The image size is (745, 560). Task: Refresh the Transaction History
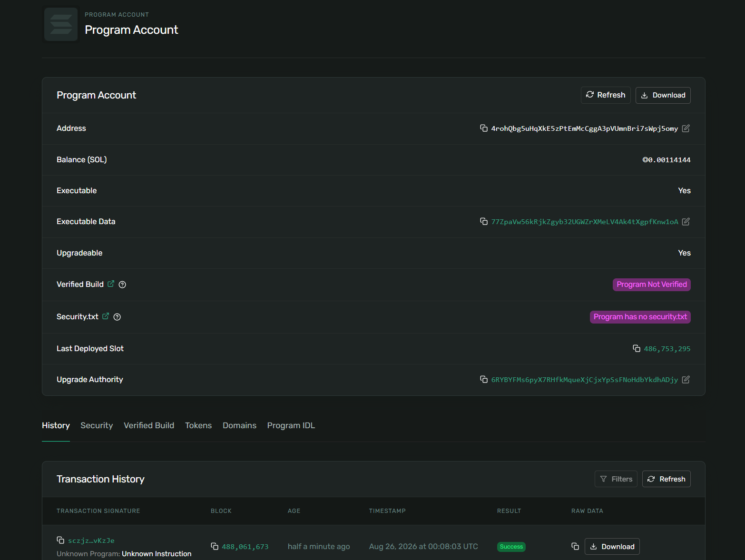(x=667, y=479)
